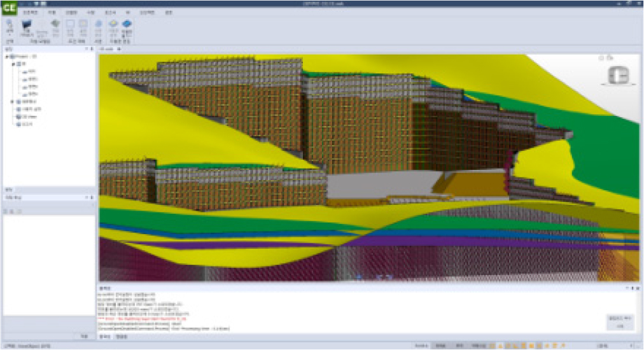Click the blue stacked layers icon in ribbon
Screen dimensions: 644x350
pyautogui.click(x=126, y=24)
